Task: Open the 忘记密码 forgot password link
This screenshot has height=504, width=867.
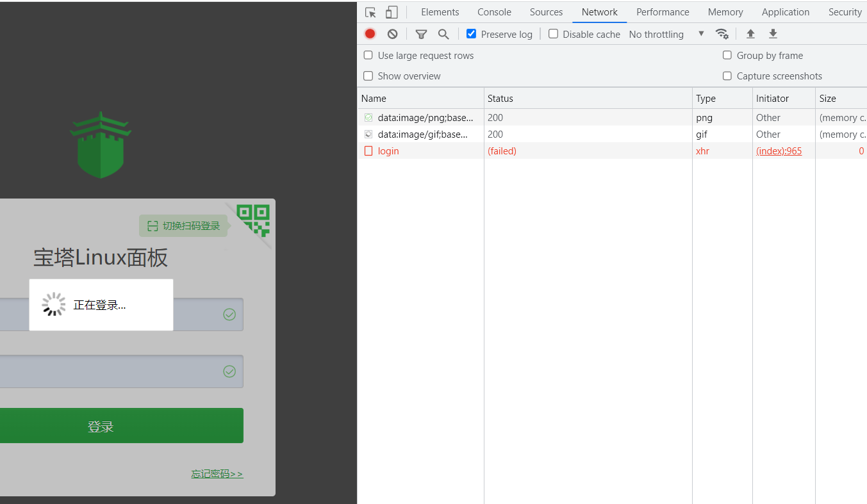Action: 217,474
